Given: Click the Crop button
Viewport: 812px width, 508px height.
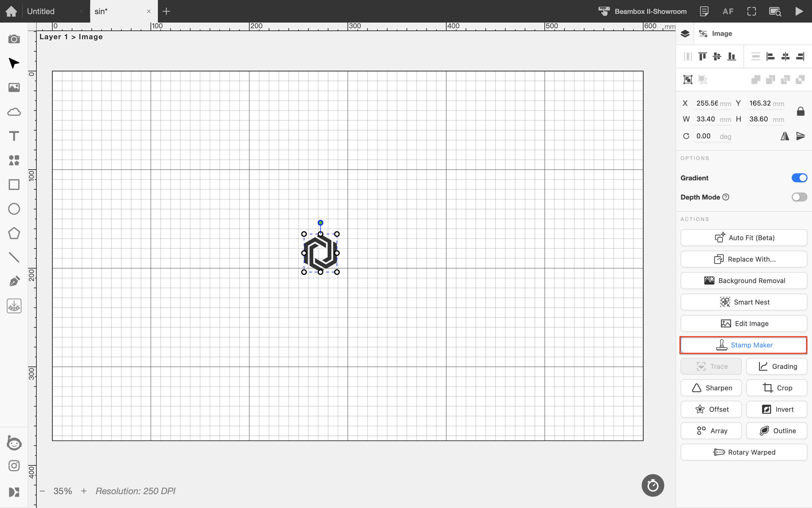Looking at the screenshot, I should 776,388.
